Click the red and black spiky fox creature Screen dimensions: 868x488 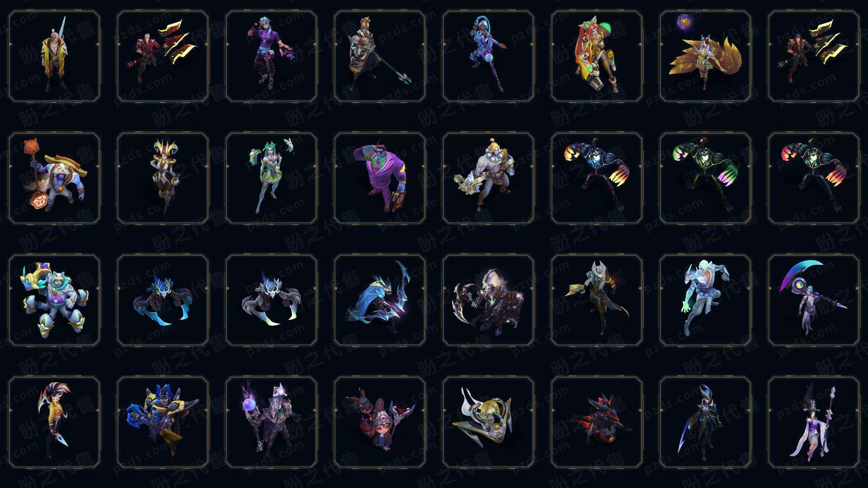coord(597,422)
